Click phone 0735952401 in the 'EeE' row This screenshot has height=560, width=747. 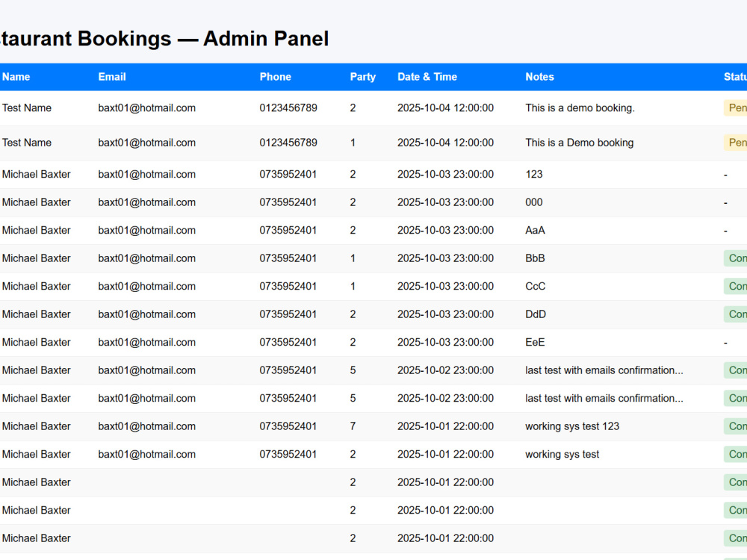pyautogui.click(x=288, y=343)
